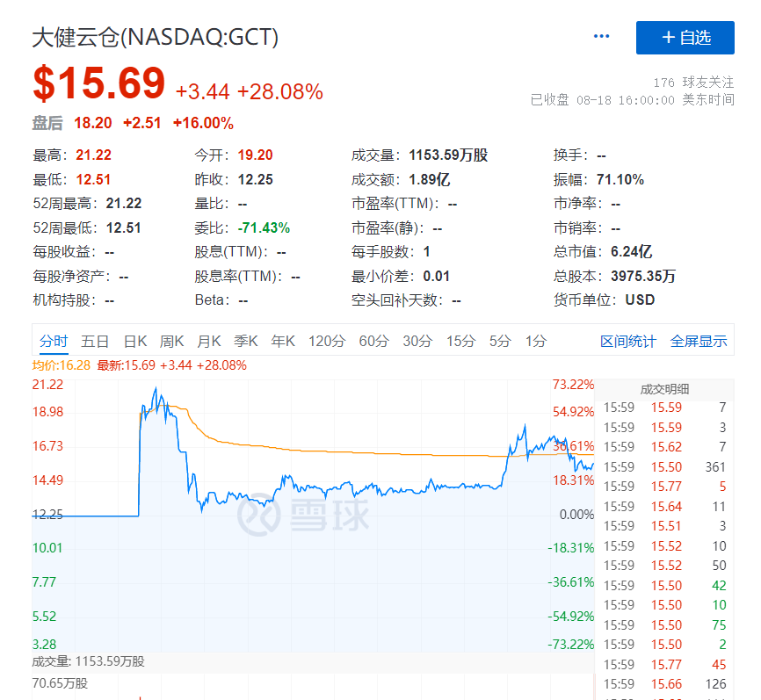The image size is (761, 700).
Task: Click the 均价:16.28 chart label
Action: pos(62,365)
